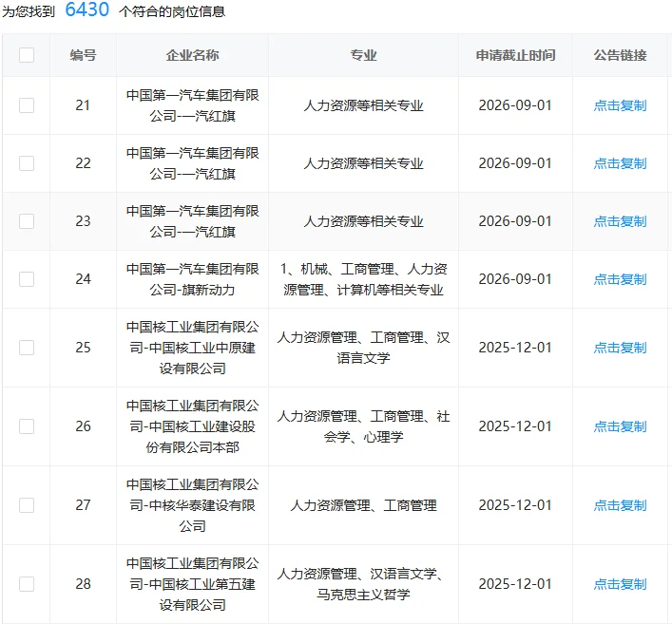
Task: Click the number 24 cell
Action: tap(83, 279)
